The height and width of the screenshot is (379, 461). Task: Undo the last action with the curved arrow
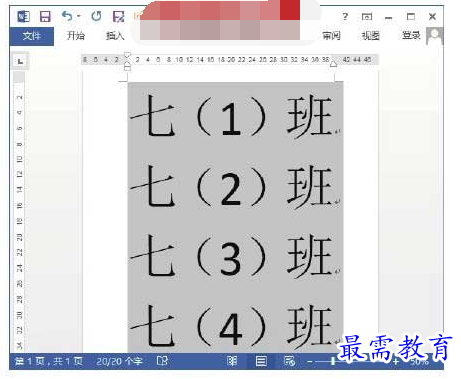click(67, 16)
